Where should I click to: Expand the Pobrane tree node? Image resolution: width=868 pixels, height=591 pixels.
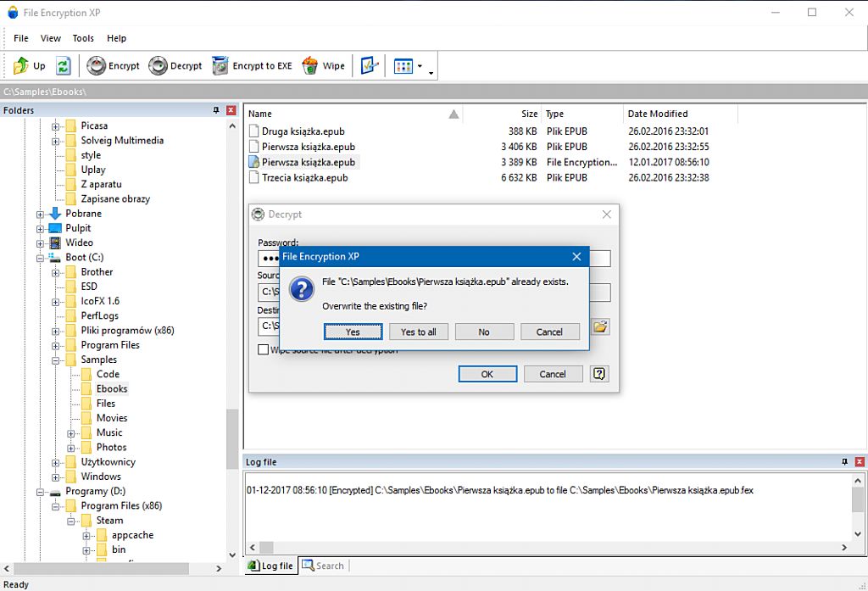pos(40,214)
